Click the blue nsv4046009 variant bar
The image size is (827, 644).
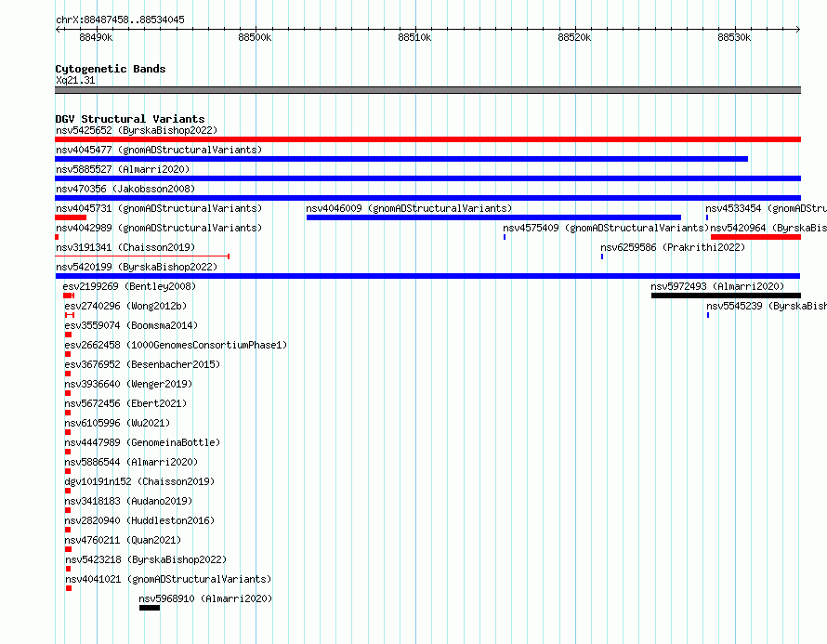pyautogui.click(x=493, y=217)
